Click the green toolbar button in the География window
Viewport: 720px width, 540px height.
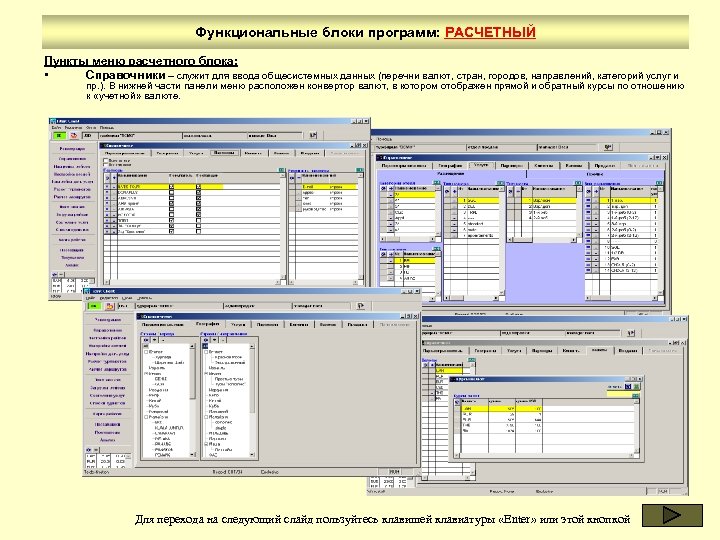click(94, 306)
